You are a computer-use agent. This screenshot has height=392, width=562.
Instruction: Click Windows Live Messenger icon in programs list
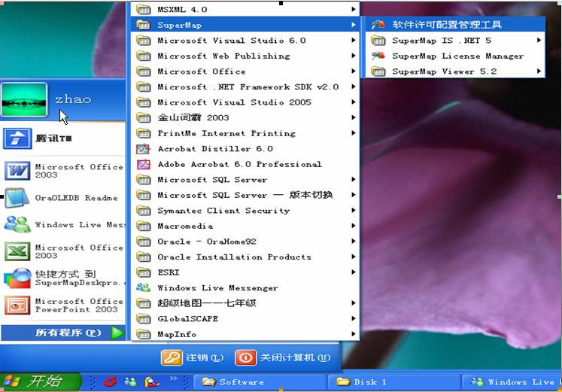click(144, 287)
